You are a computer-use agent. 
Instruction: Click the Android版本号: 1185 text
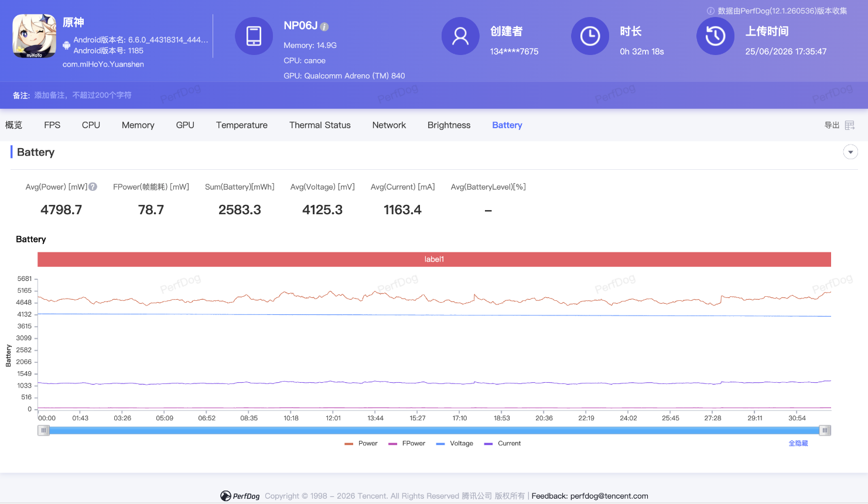(108, 51)
